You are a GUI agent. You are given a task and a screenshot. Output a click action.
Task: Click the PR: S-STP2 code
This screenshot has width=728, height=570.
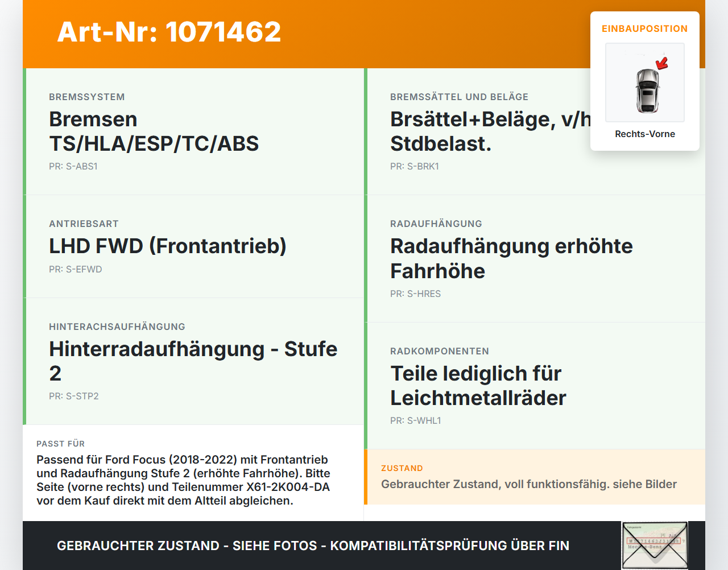pos(74,396)
